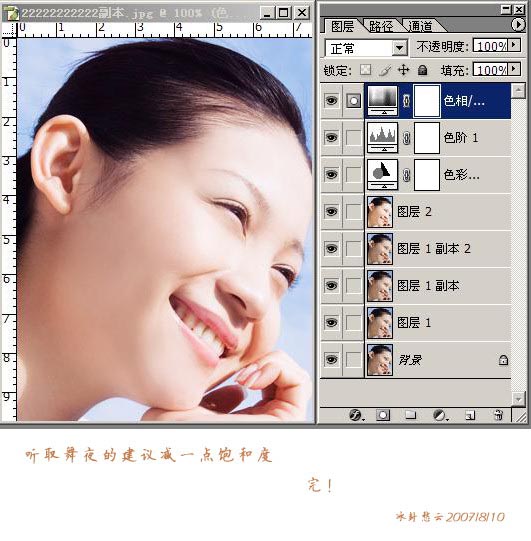The height and width of the screenshot is (541, 531).
Task: Open the layers palette flyout menu
Action: (x=518, y=24)
